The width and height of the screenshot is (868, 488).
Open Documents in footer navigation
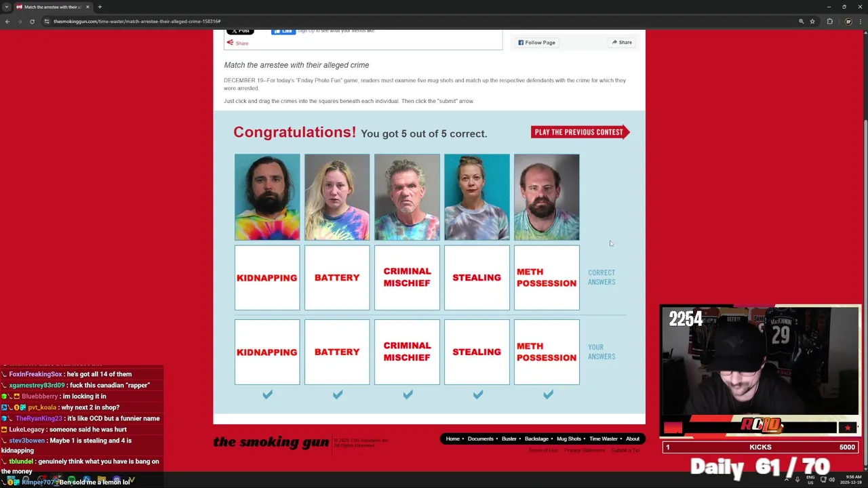[x=480, y=439]
